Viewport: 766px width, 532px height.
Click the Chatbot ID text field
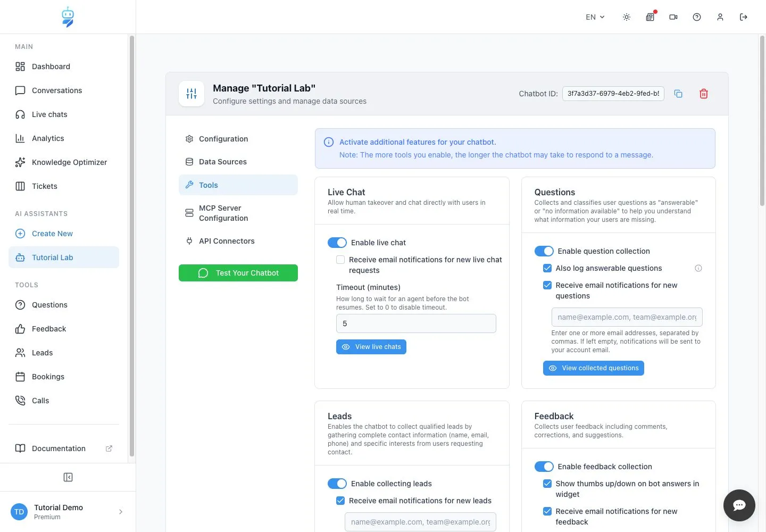[x=613, y=94]
